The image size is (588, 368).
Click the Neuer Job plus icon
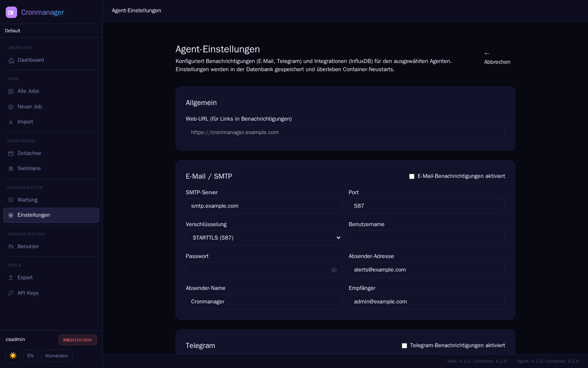pos(11,107)
